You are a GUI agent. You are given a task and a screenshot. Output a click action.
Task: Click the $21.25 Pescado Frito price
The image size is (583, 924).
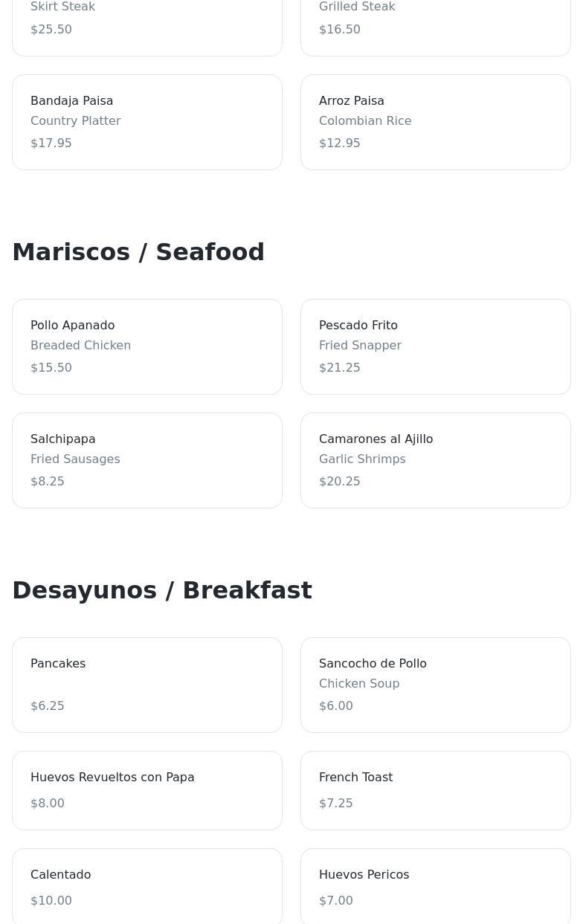click(339, 368)
